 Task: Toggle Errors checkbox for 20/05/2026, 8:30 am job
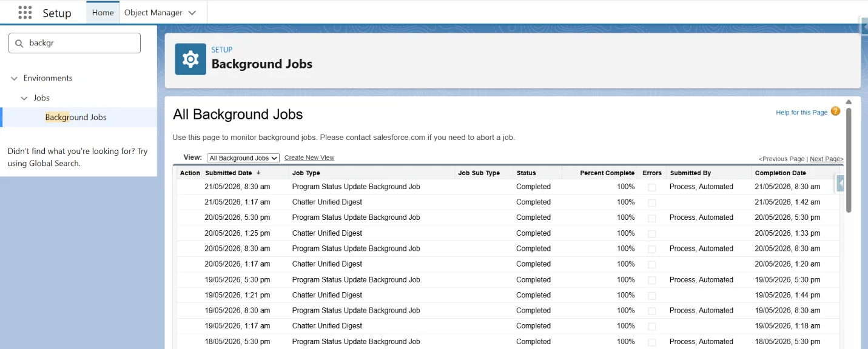651,249
